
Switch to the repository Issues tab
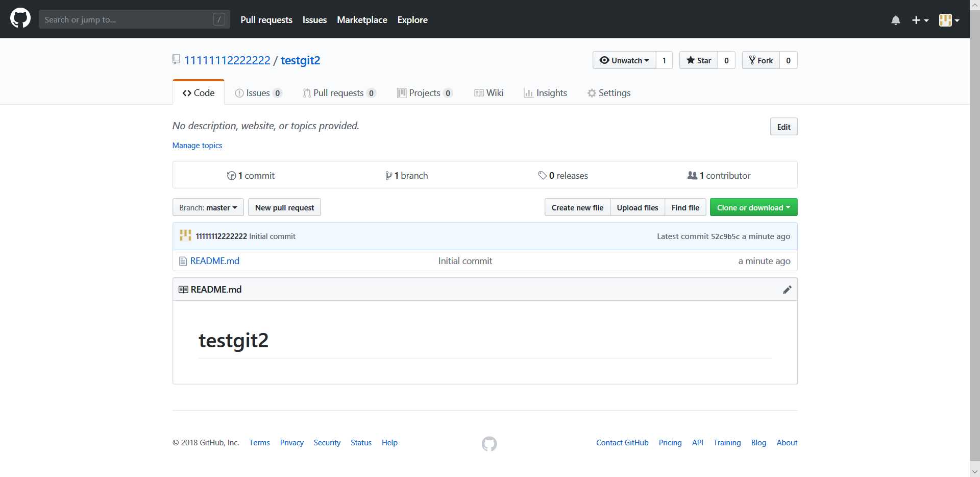pos(258,93)
